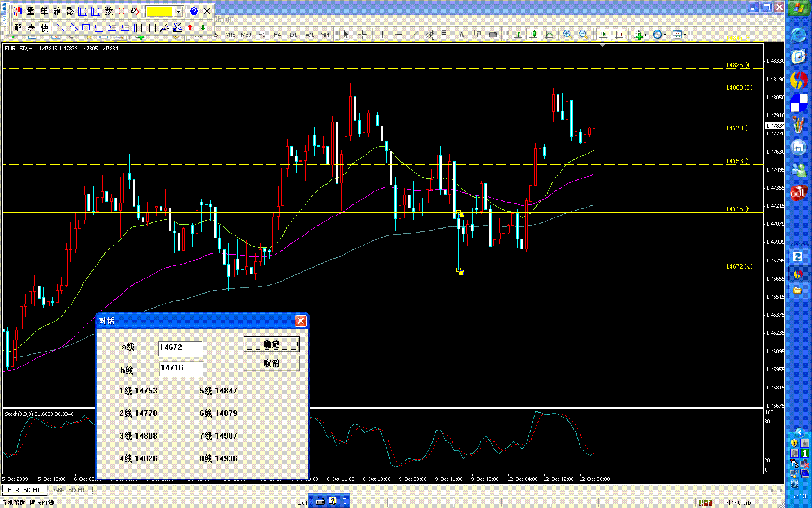Select the text A tool
Screen dimensions: 812x508
(x=461, y=35)
